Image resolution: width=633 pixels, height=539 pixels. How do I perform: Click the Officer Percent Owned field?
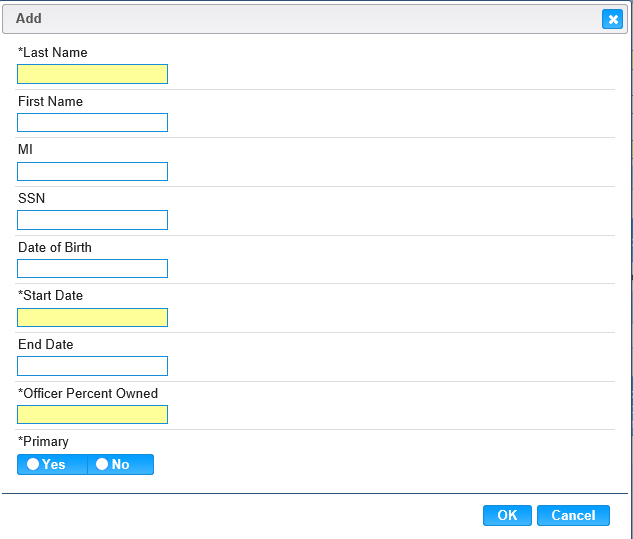click(x=92, y=414)
